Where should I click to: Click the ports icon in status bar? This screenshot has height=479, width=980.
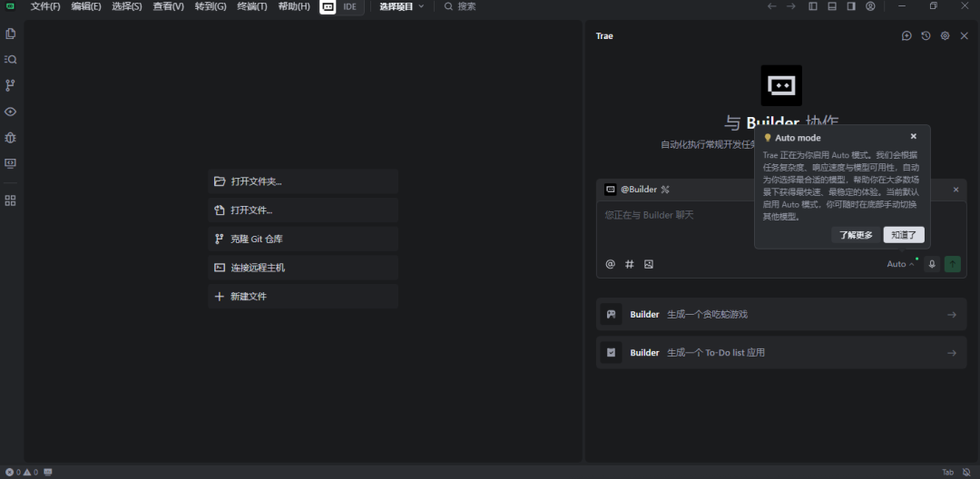coord(48,472)
